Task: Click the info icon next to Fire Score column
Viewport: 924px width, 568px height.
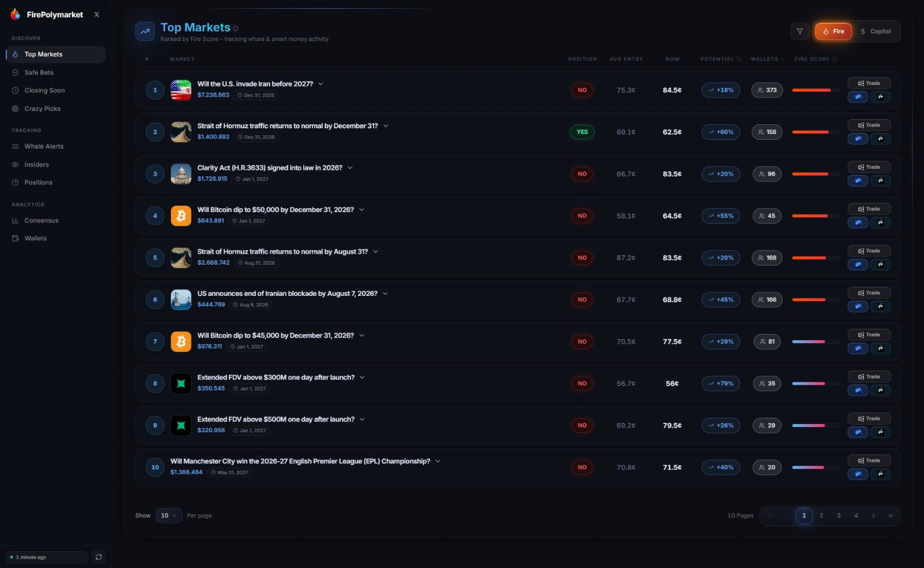Action: point(834,59)
